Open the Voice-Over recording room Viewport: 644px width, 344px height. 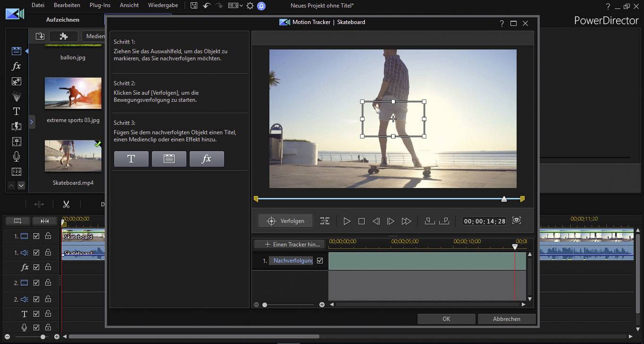pyautogui.click(x=17, y=156)
